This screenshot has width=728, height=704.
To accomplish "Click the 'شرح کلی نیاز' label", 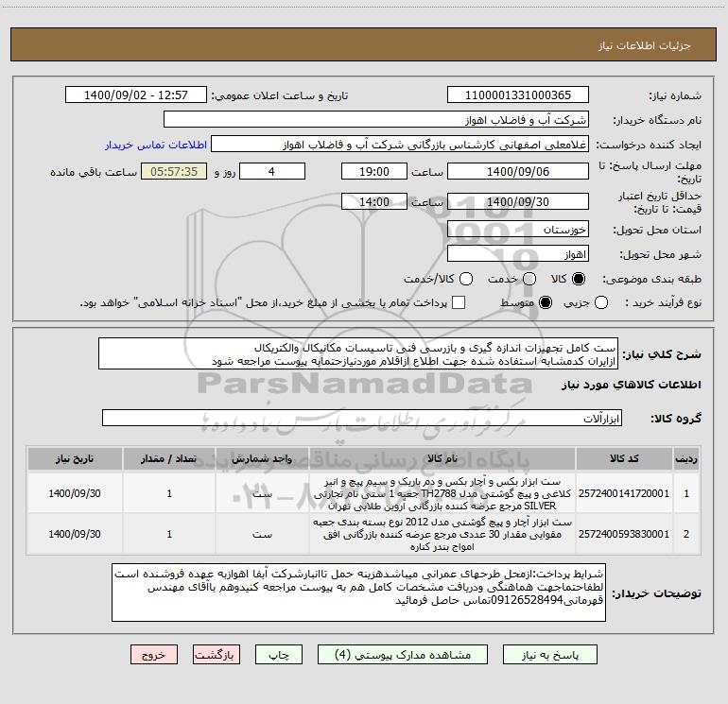I will [x=662, y=354].
